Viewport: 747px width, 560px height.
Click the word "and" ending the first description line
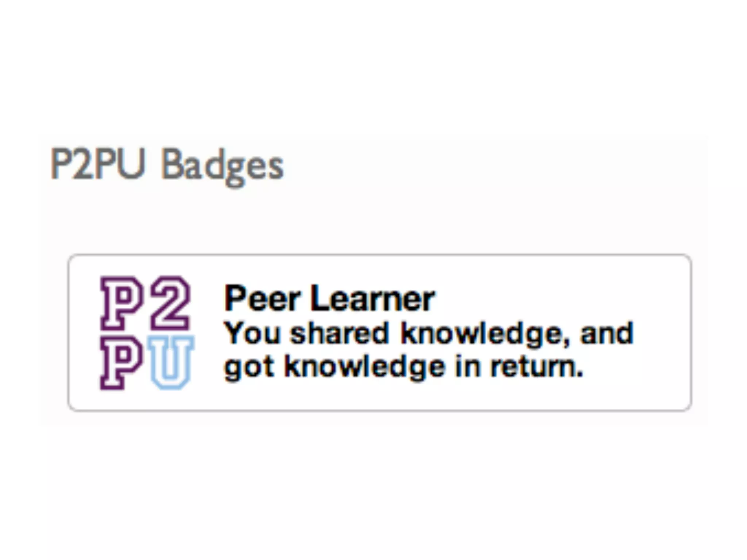pos(607,333)
